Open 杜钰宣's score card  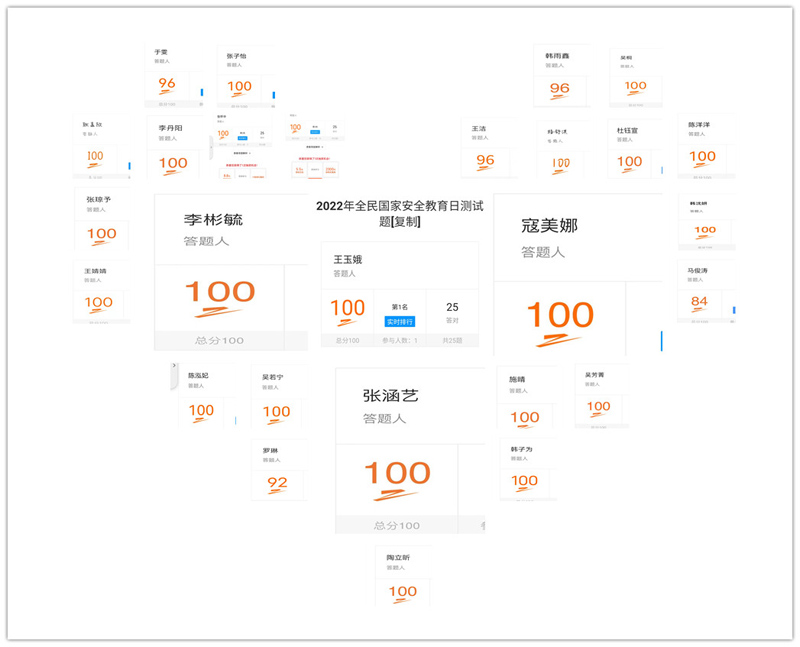629,150
